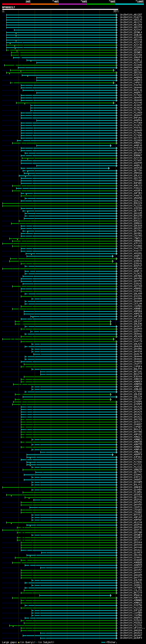This screenshot has width=146, height=644.
Task: Click the cyan alignment bar for UniRef100_A8J287
Action: point(62,15)
